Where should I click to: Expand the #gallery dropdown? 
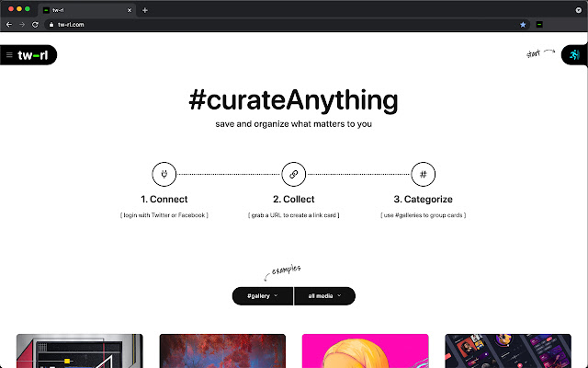[263, 296]
